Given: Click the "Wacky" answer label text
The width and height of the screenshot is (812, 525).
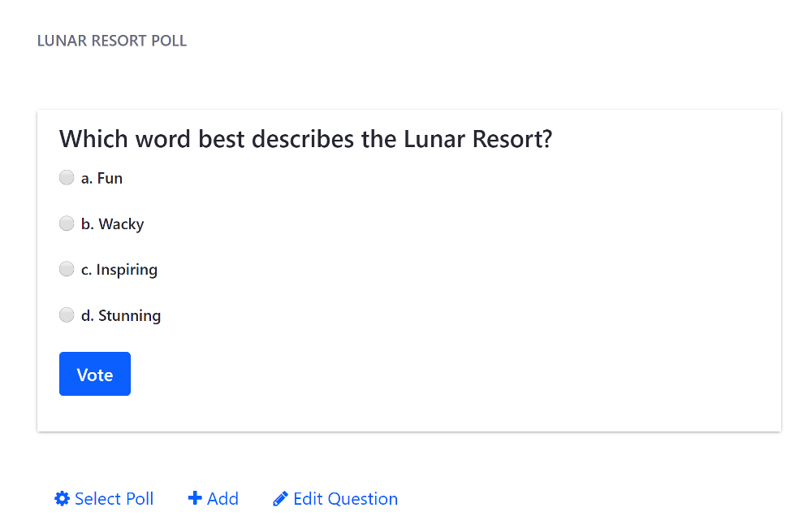Looking at the screenshot, I should click(121, 224).
